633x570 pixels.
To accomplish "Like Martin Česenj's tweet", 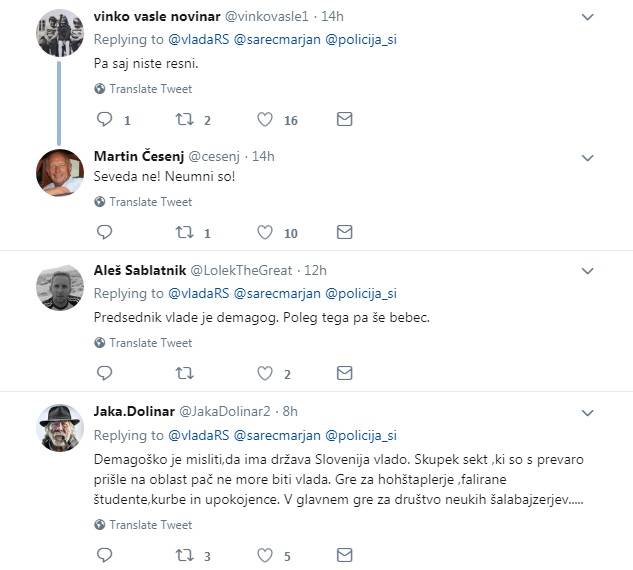I will [265, 233].
